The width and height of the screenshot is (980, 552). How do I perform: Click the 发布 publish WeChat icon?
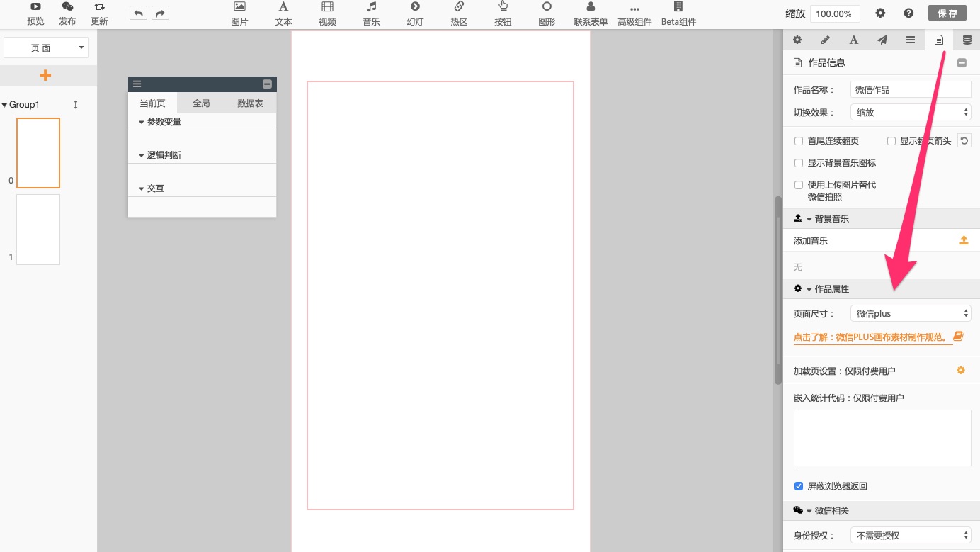tap(67, 7)
